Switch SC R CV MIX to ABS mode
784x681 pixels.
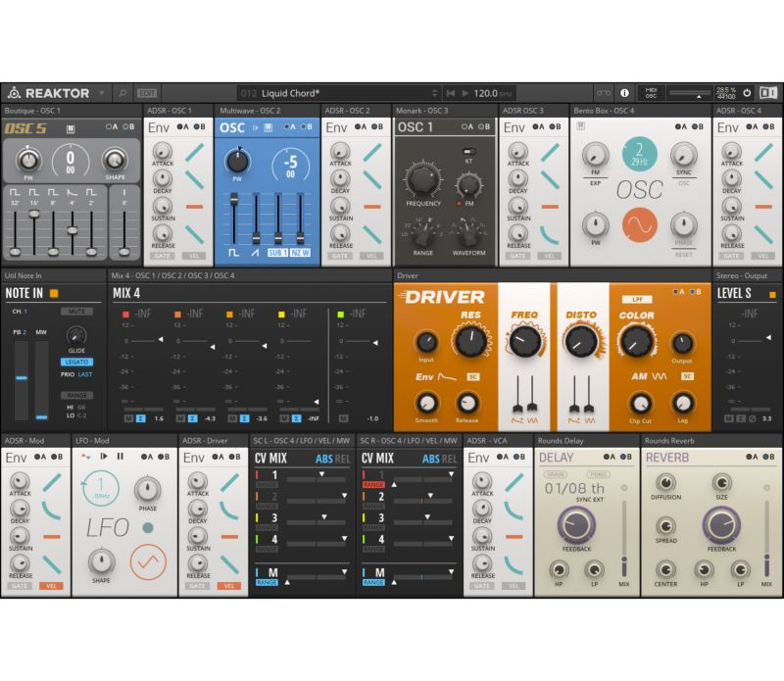coord(430,458)
